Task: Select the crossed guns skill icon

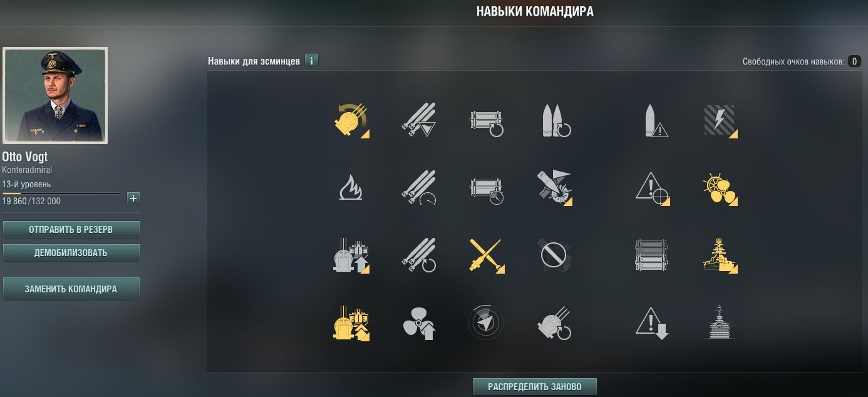Action: (x=486, y=255)
